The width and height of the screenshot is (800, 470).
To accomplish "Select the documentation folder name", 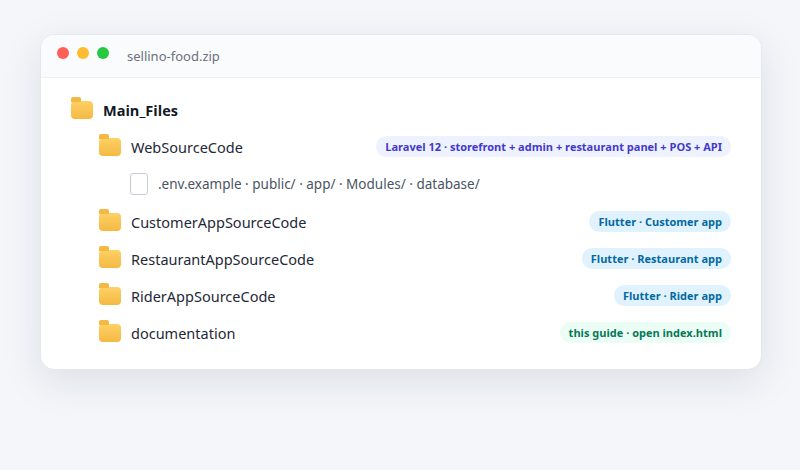I will pyautogui.click(x=183, y=334).
